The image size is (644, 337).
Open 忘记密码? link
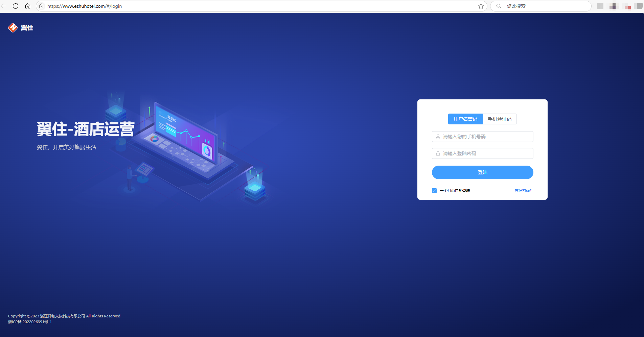tap(523, 191)
